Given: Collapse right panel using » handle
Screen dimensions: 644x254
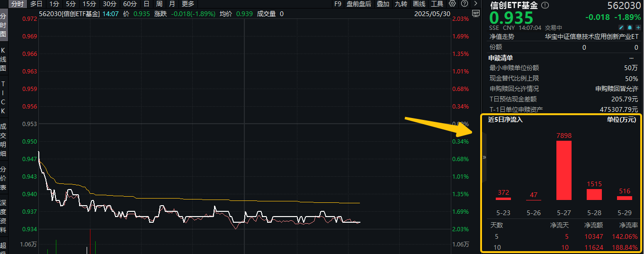Looking at the screenshot, I should click(x=484, y=157).
